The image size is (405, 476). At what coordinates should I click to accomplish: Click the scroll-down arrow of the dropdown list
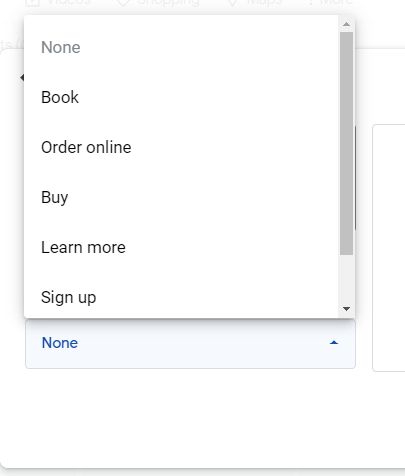pos(346,309)
